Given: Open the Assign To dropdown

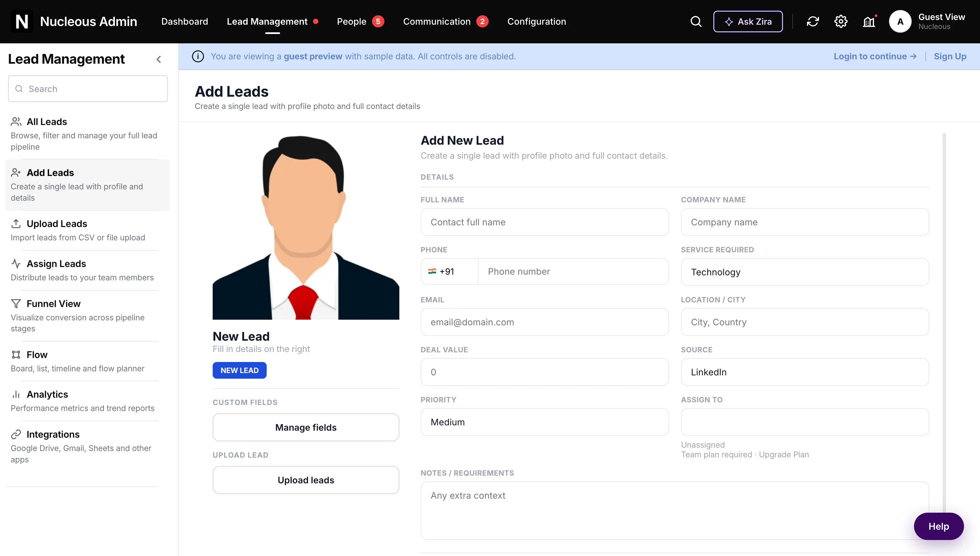Looking at the screenshot, I should (x=805, y=422).
